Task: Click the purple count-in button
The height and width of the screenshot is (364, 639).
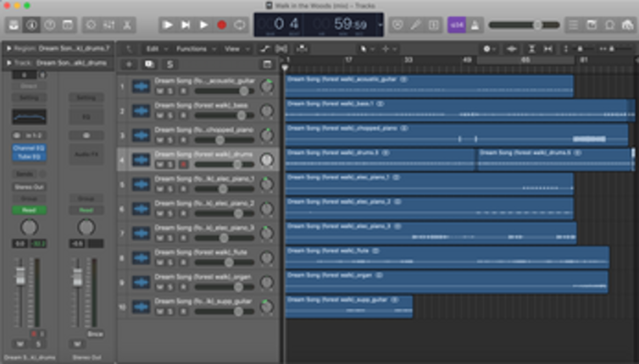Action: point(456,25)
